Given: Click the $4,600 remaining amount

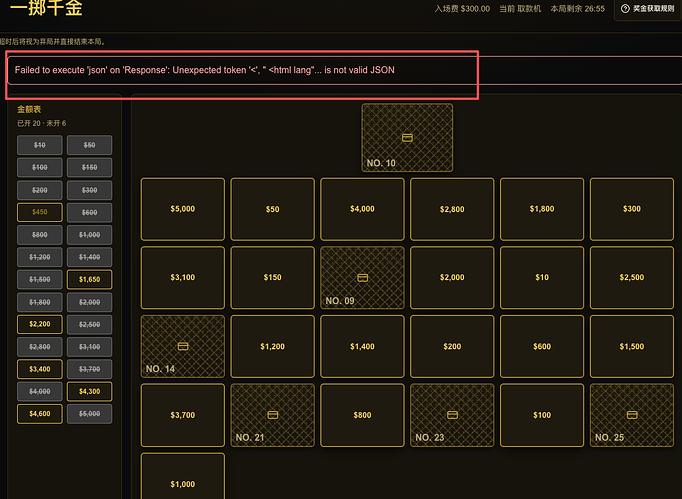Looking at the screenshot, I should pyautogui.click(x=40, y=414).
